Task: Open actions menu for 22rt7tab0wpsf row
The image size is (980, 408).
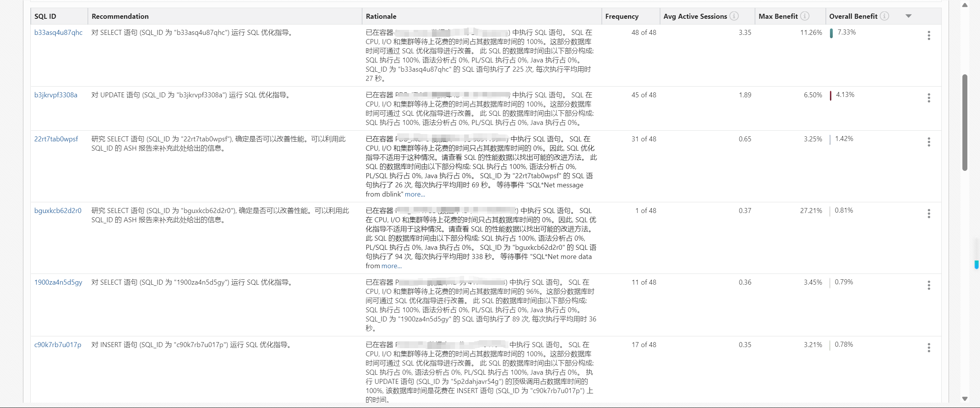Action: click(929, 142)
